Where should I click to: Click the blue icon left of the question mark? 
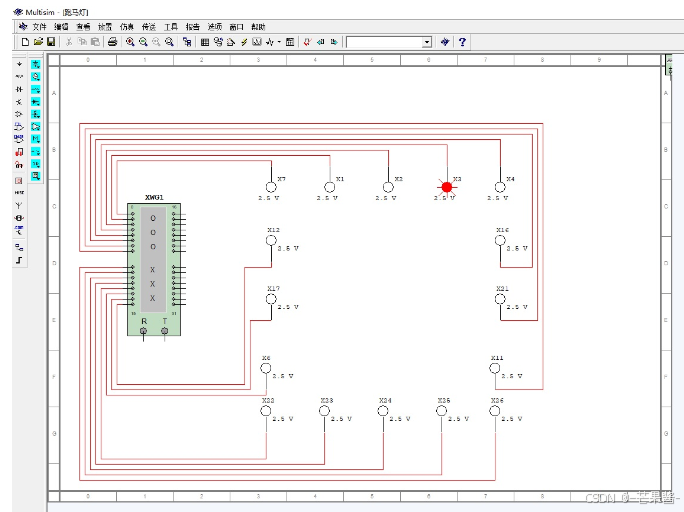[445, 42]
